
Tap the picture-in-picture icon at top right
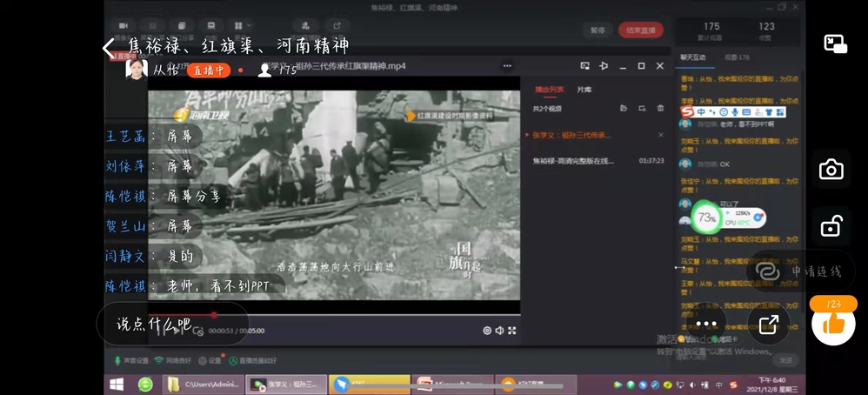point(835,44)
